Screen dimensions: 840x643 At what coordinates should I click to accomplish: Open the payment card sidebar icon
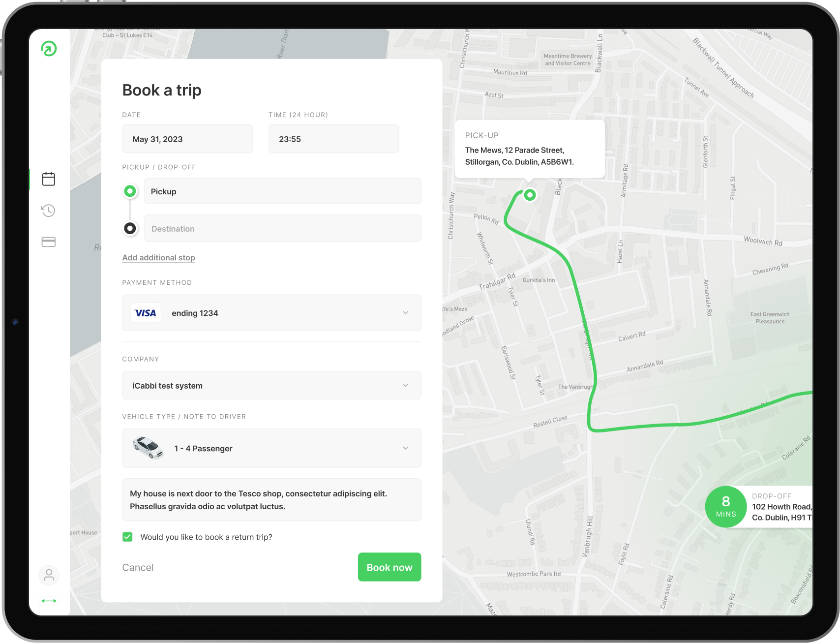click(x=49, y=242)
